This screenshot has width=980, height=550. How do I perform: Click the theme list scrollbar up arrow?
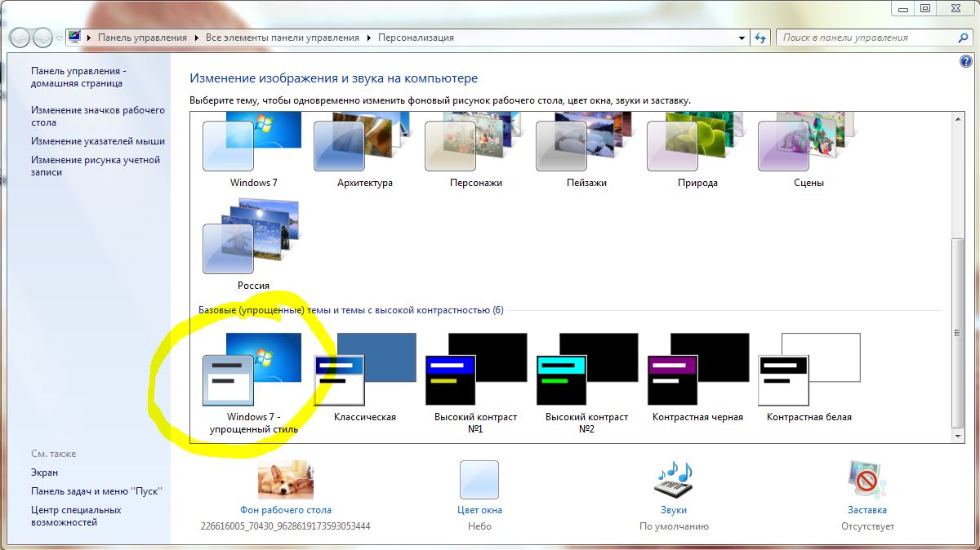tap(959, 120)
